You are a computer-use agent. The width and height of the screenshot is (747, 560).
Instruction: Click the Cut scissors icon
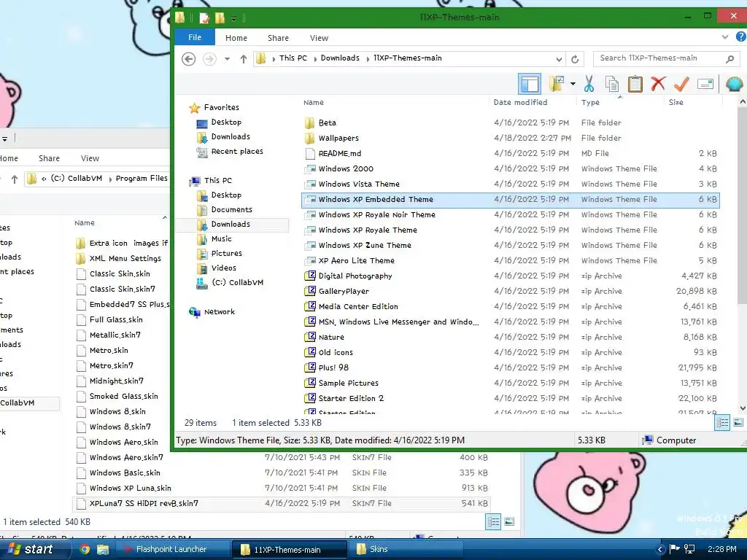click(589, 84)
